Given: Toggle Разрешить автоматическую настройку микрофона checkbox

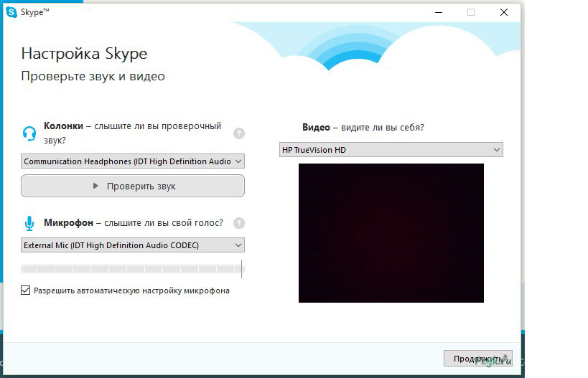Looking at the screenshot, I should pyautogui.click(x=26, y=290).
